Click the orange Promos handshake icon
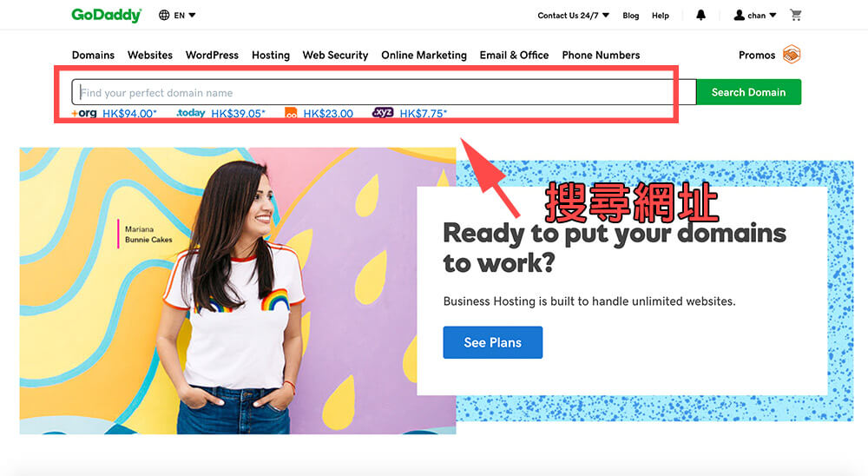Viewport: 868px width, 476px height. [x=792, y=55]
